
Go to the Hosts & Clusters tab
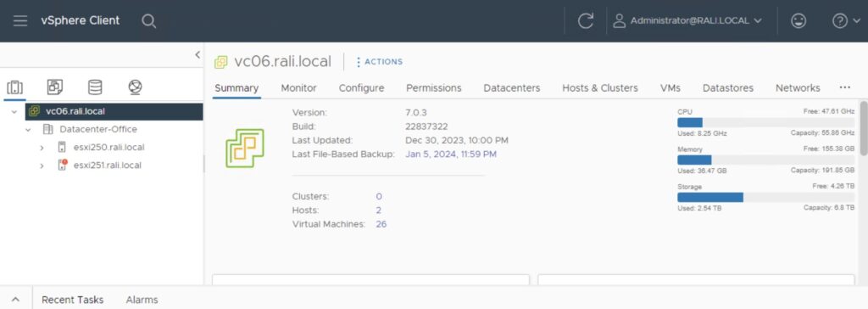click(600, 87)
